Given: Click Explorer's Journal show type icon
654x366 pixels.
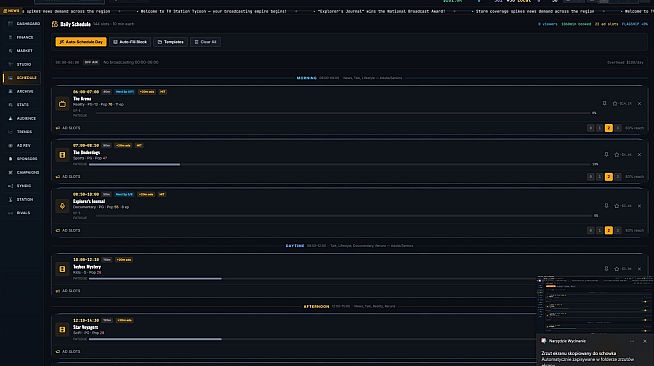Looking at the screenshot, I should point(62,206).
